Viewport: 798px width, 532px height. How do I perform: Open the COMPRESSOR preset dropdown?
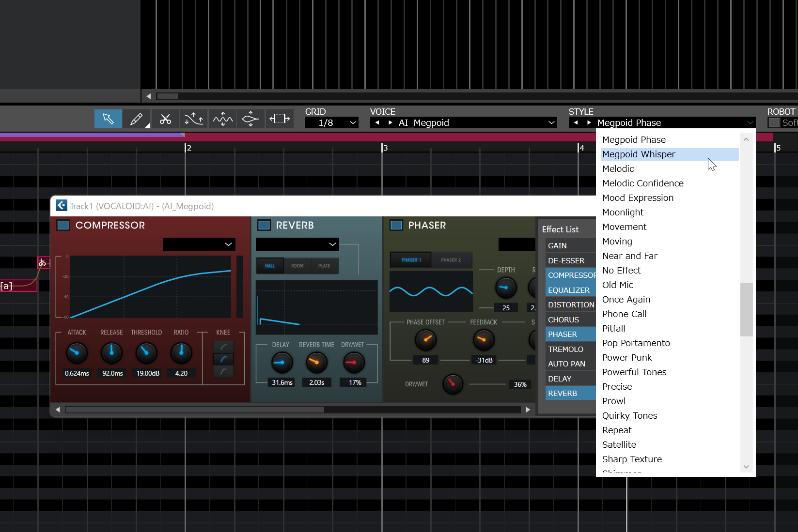point(199,244)
